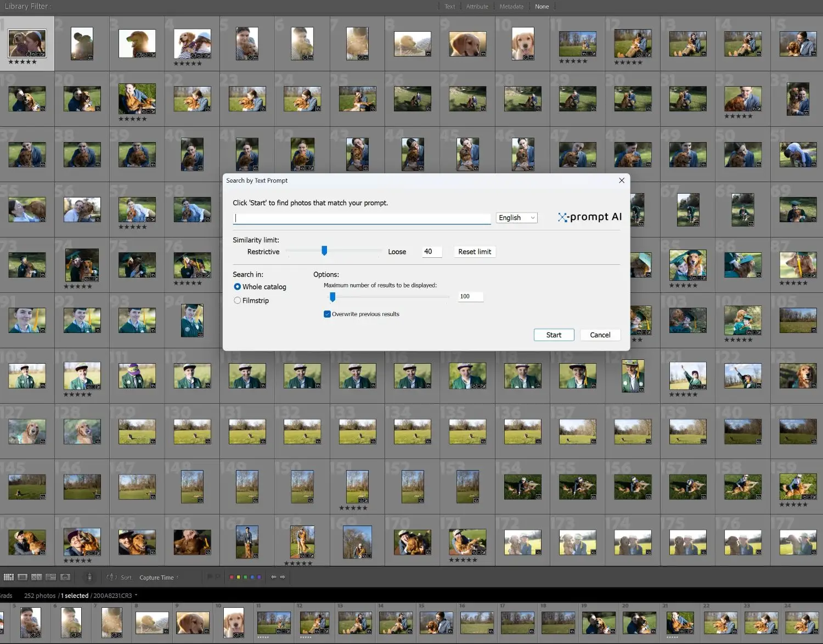This screenshot has width=823, height=644.
Task: Expand the 200A8231.CR3 filename source dropdown
Action: point(136,596)
